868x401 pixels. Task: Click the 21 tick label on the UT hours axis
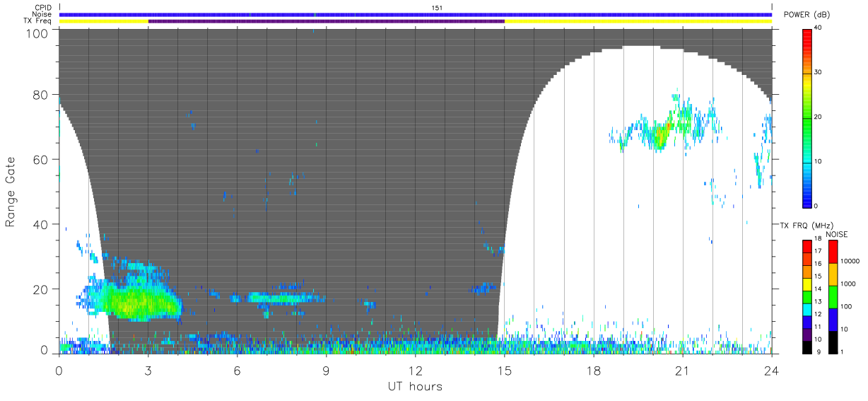pyautogui.click(x=683, y=371)
